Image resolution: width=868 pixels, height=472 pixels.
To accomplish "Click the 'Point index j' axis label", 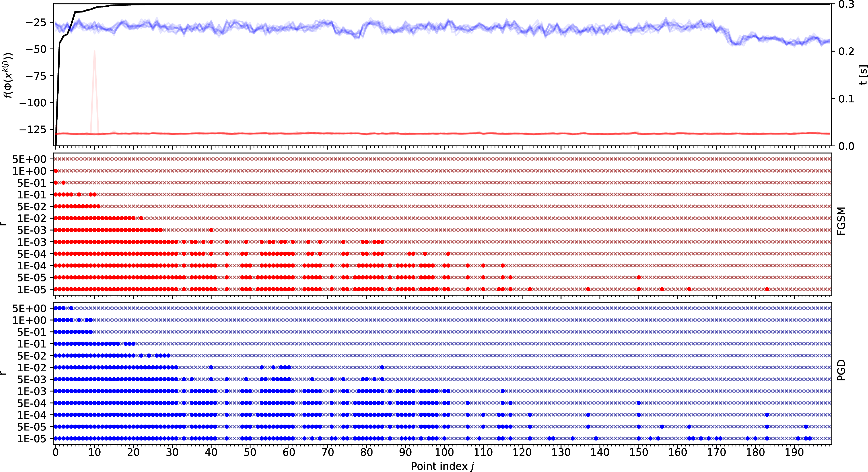I will (x=442, y=466).
